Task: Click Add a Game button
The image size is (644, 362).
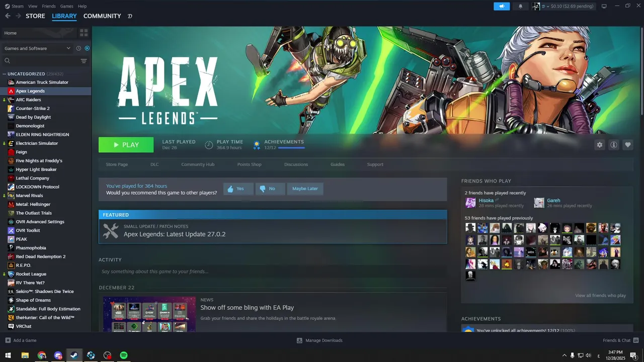Action: (21, 340)
